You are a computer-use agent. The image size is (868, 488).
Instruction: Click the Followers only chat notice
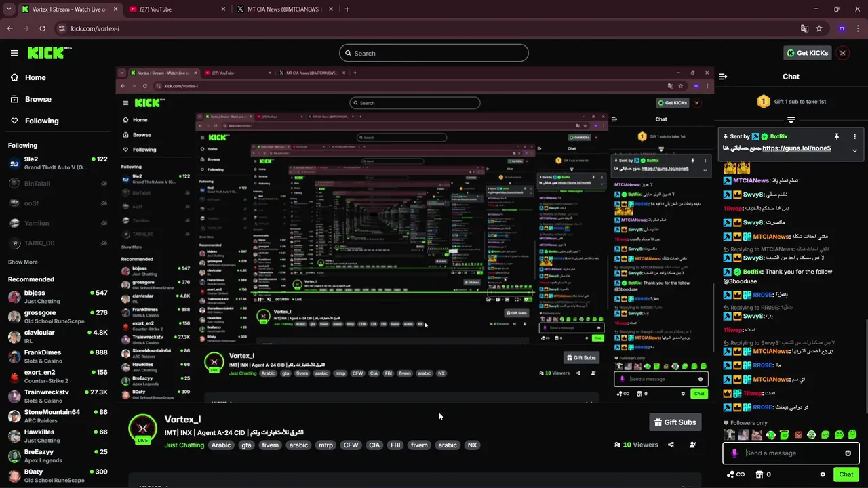point(746,423)
